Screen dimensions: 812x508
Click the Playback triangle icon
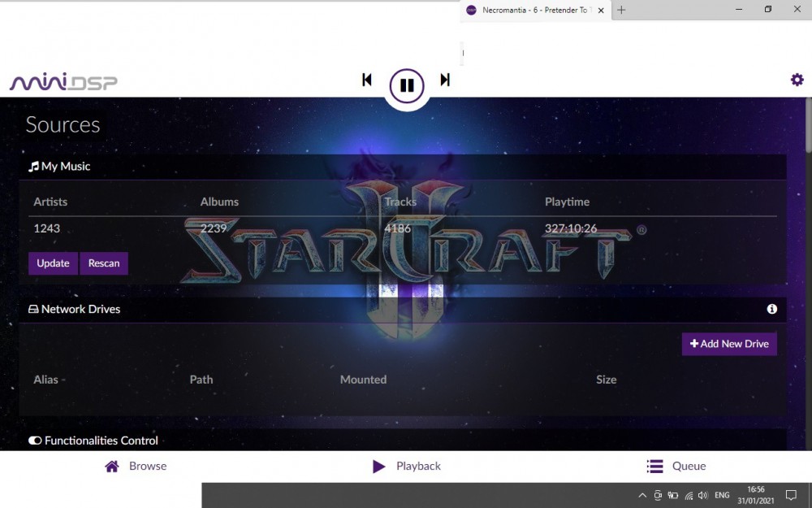click(378, 467)
